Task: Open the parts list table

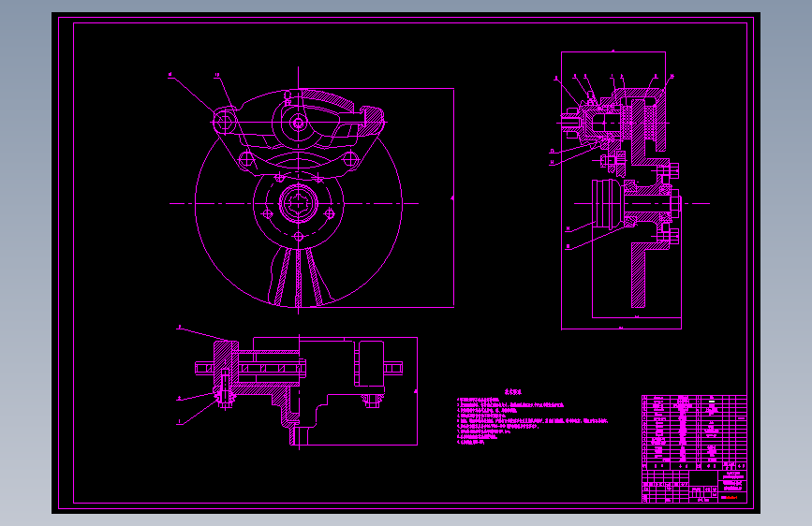Action: (694, 432)
